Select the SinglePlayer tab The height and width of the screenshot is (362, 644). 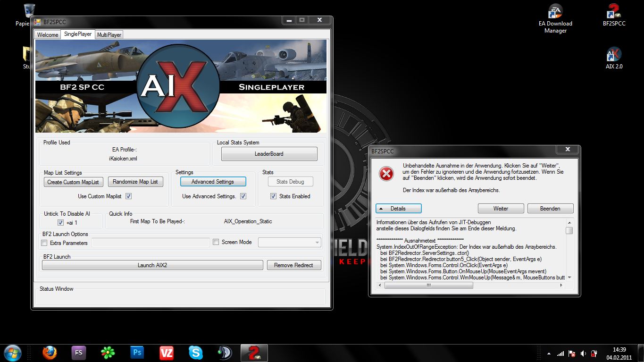(x=78, y=34)
